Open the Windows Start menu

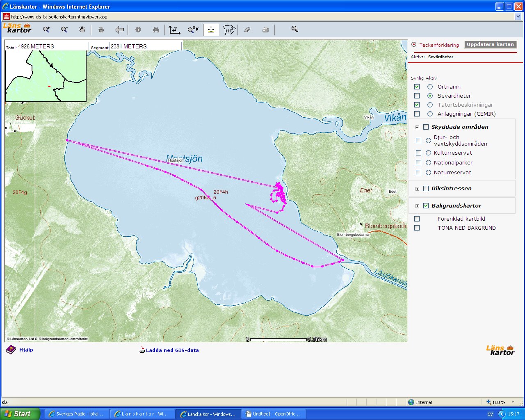coord(21,414)
